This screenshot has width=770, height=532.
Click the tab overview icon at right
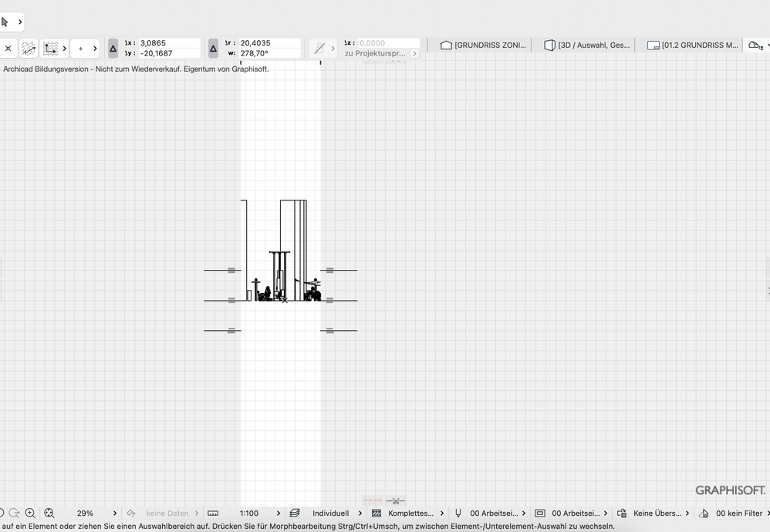(x=756, y=45)
